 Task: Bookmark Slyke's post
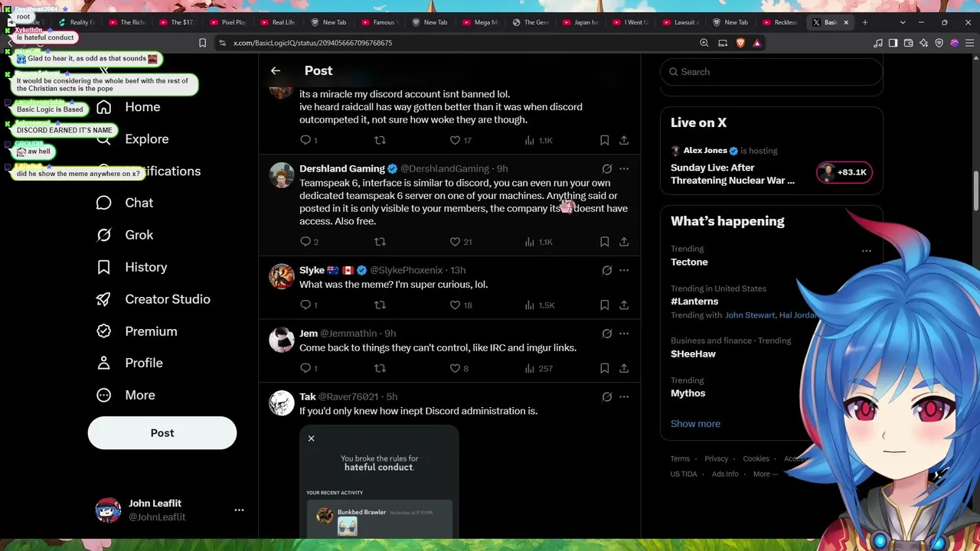604,305
